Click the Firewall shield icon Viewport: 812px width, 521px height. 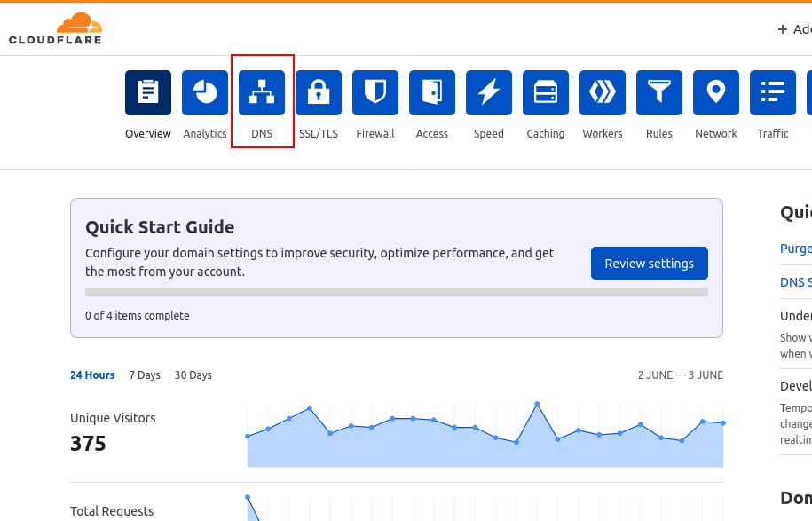(374, 92)
